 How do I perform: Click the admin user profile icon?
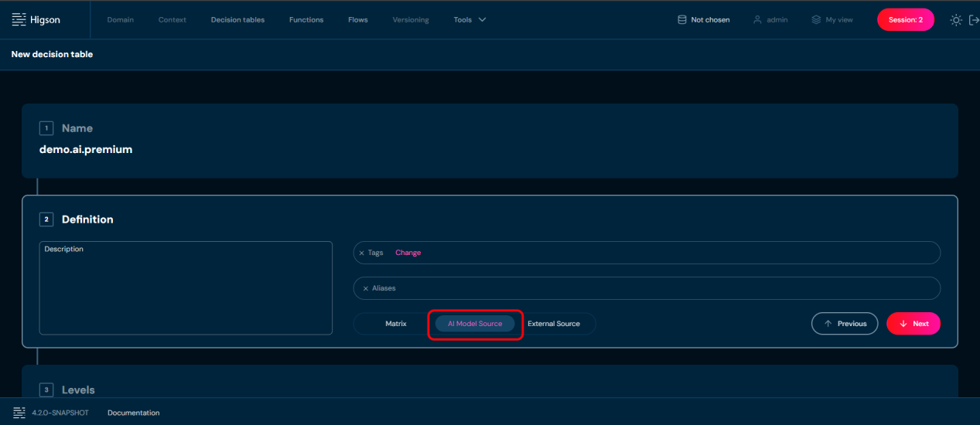[x=757, y=20]
